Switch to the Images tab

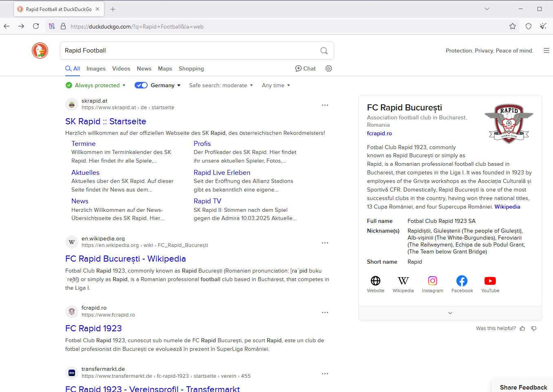[96, 68]
